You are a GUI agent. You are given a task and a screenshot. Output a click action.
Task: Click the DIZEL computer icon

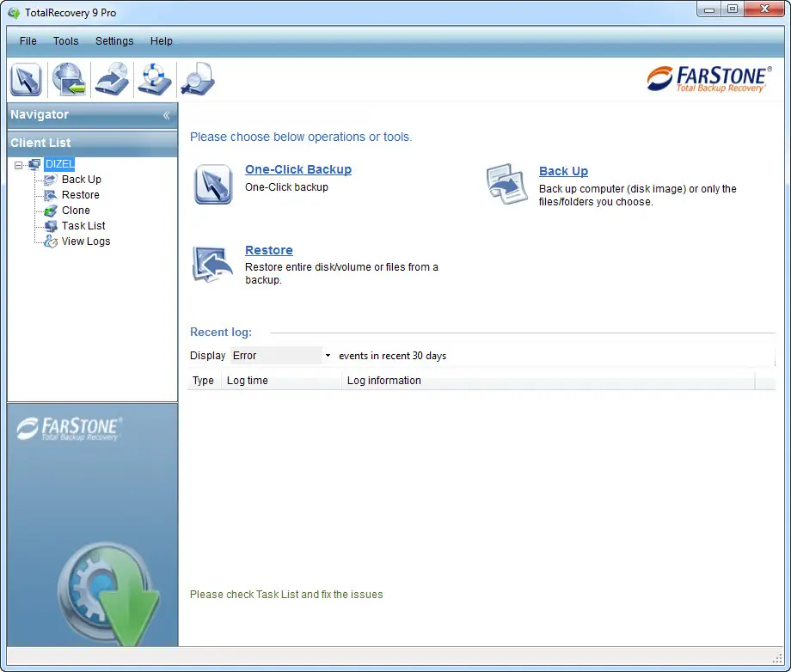coord(34,164)
